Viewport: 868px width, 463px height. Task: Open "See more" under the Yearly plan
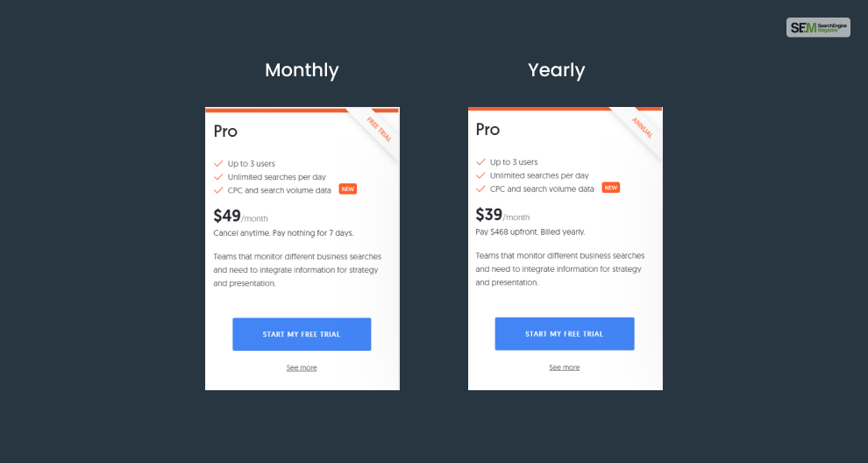tap(564, 367)
